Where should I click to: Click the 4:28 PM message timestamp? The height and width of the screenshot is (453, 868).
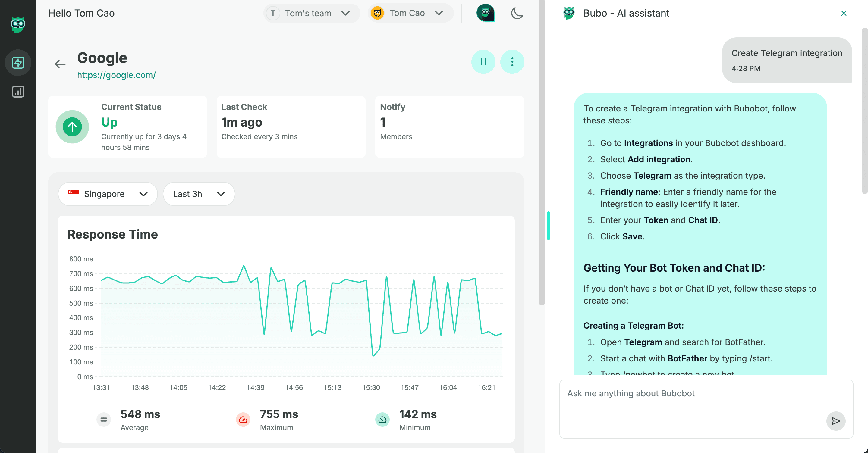(x=746, y=68)
